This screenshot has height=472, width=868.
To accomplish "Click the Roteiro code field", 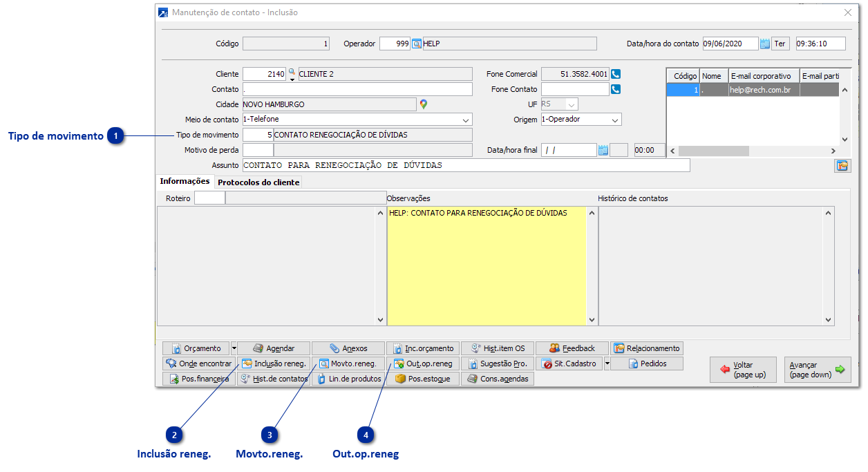I will click(x=209, y=198).
